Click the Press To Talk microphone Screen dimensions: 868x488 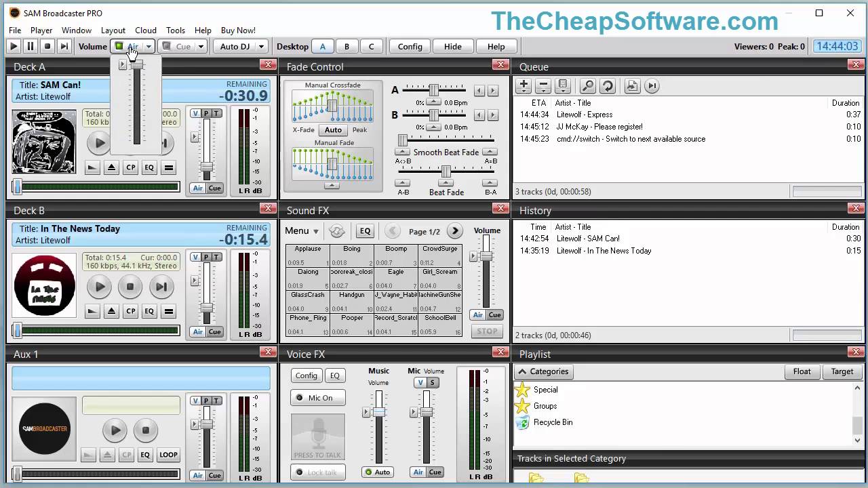pyautogui.click(x=318, y=437)
